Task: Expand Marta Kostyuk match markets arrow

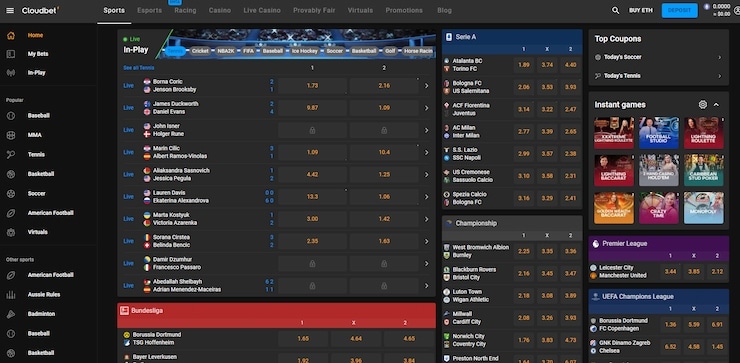Action: click(426, 219)
